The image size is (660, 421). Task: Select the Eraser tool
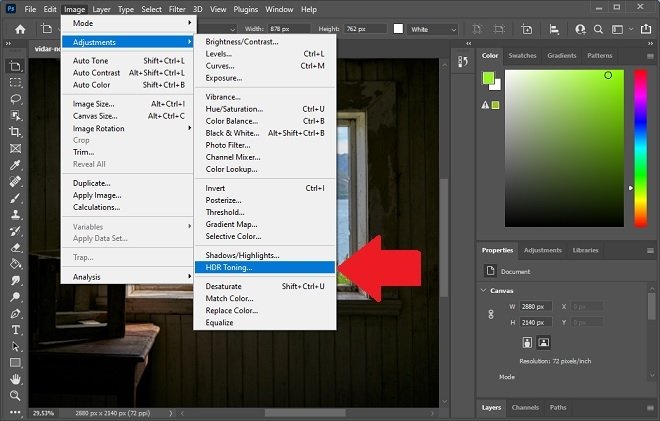pos(15,248)
